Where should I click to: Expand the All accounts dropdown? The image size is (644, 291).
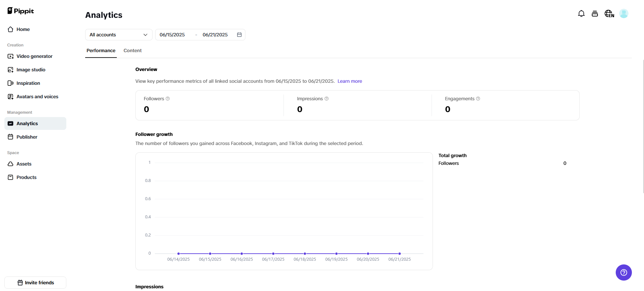click(x=119, y=35)
